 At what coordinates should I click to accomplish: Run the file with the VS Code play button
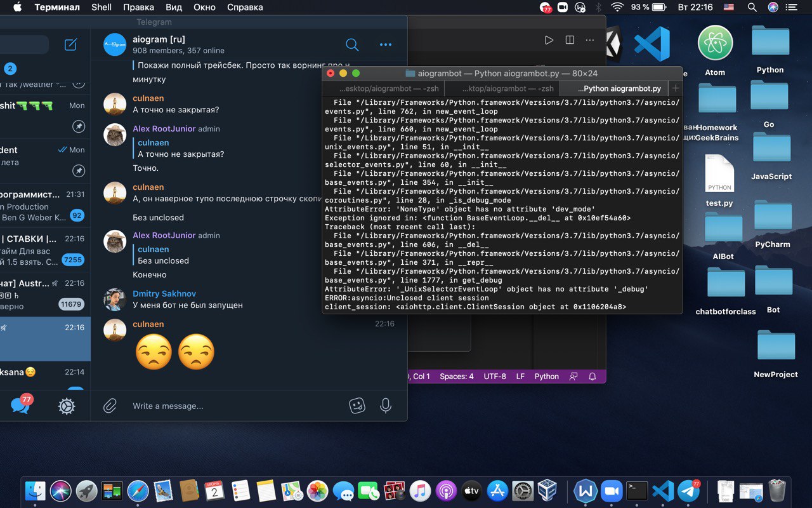tap(549, 40)
